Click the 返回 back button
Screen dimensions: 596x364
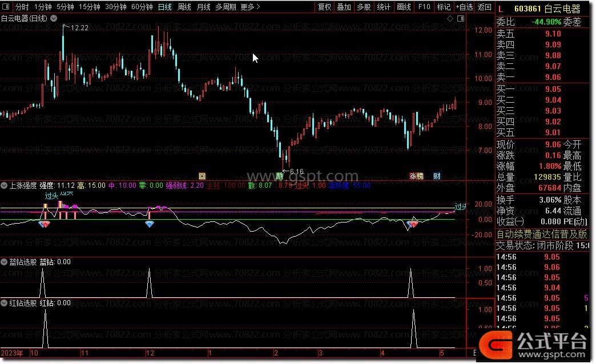click(x=484, y=7)
